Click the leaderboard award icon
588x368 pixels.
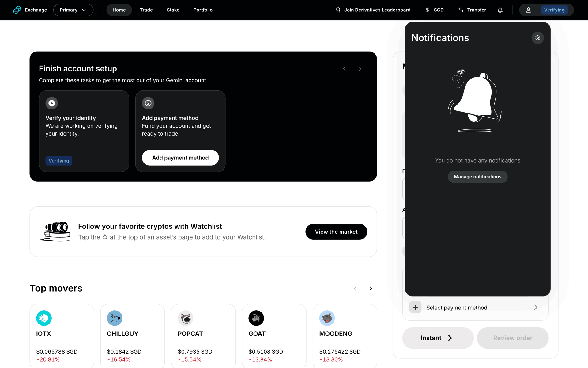click(338, 10)
